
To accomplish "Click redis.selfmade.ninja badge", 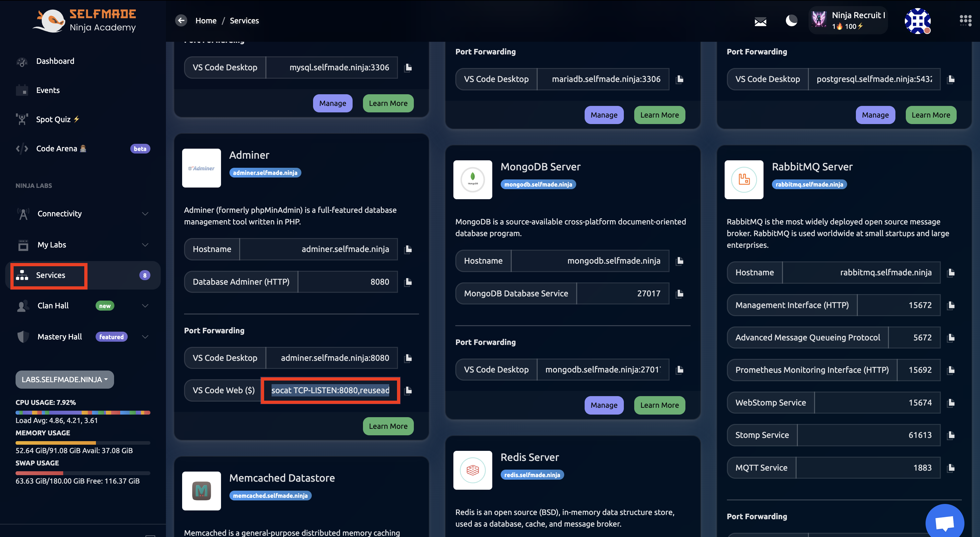I will coord(532,475).
